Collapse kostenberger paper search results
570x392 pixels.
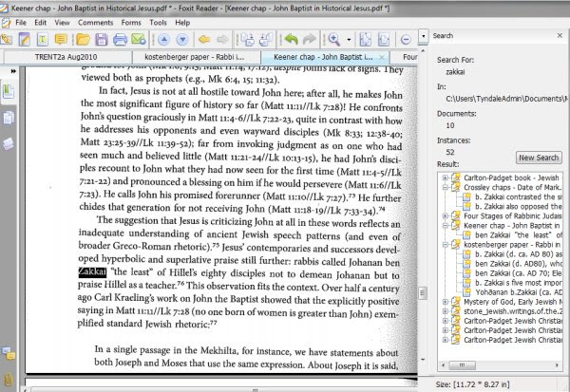coord(446,245)
